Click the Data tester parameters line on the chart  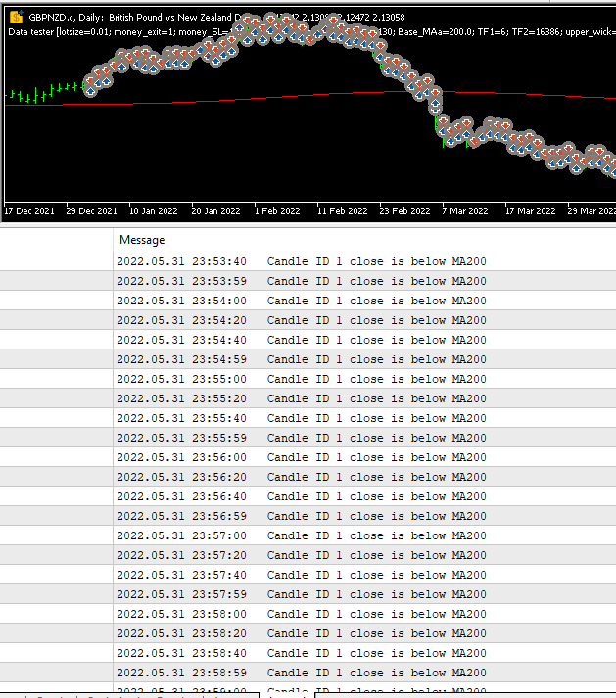[x=311, y=32]
